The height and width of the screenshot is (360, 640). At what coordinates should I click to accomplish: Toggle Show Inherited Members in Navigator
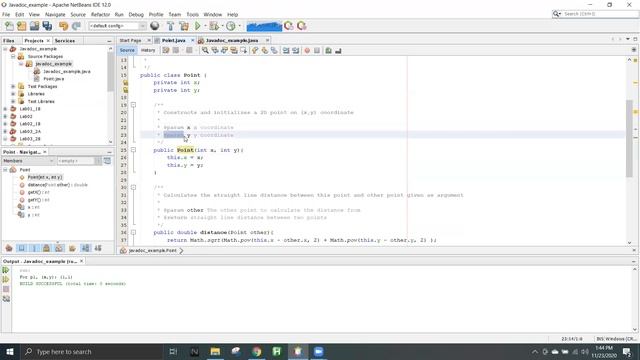click(x=9, y=248)
